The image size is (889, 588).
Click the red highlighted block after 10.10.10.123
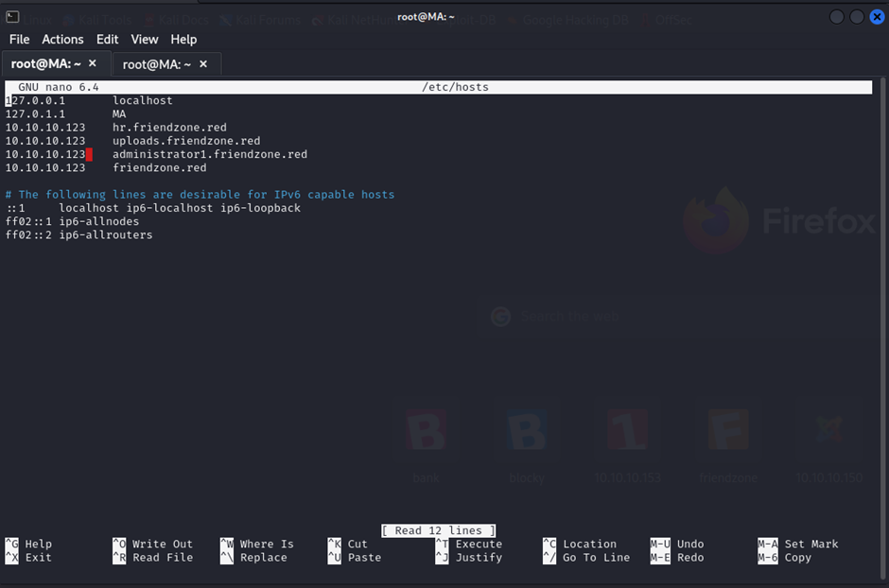[x=89, y=154]
